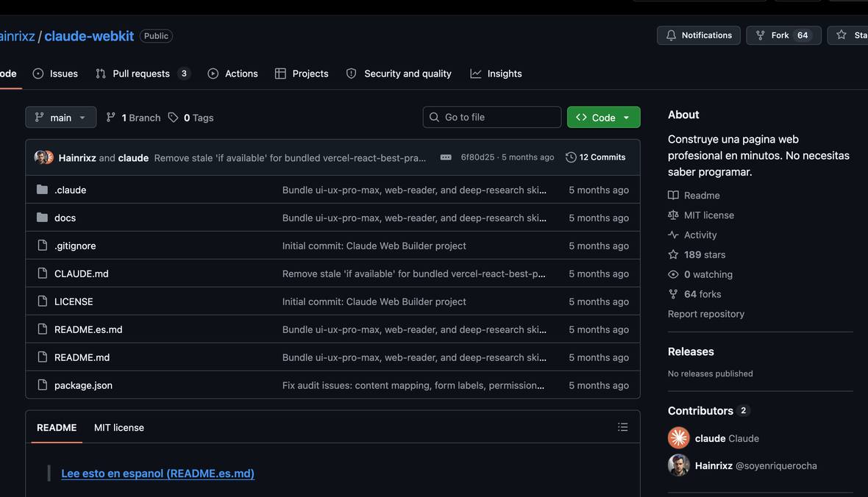Open claude contributor profile avatar
The image size is (868, 497).
(679, 437)
